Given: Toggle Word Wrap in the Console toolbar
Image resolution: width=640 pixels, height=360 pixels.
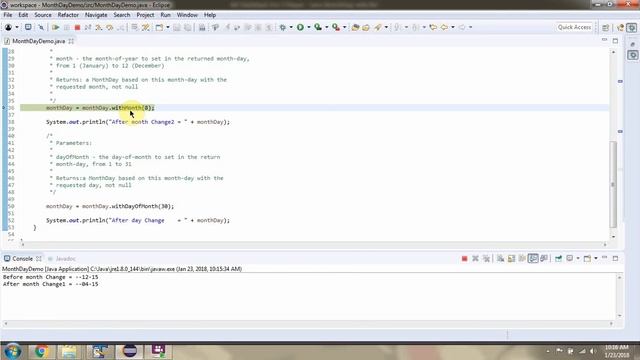Looking at the screenshot, I should point(522,258).
